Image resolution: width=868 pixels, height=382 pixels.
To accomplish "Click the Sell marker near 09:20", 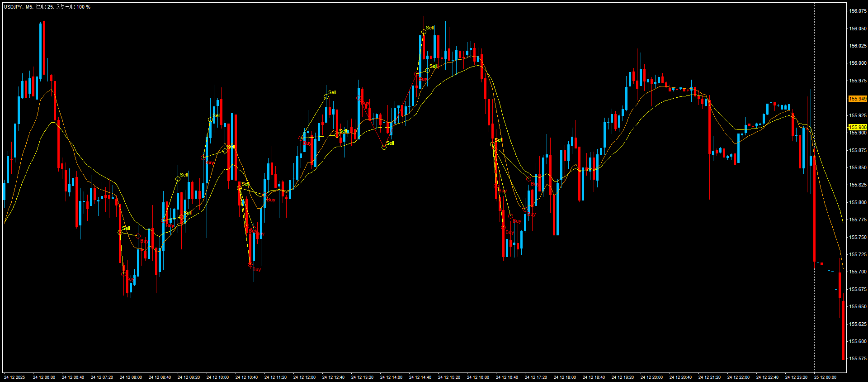I will coord(178,179).
